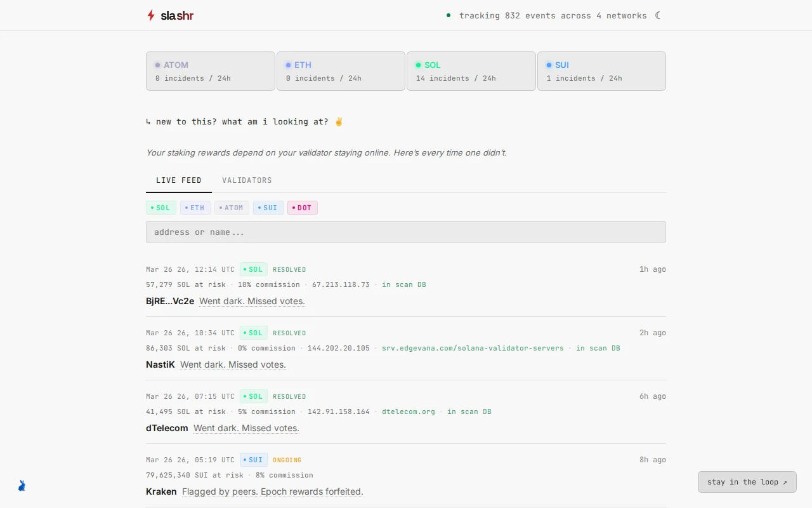Click SOL badge on 12:14 UTC event
Viewport: 812px width, 508px height.
click(x=254, y=269)
